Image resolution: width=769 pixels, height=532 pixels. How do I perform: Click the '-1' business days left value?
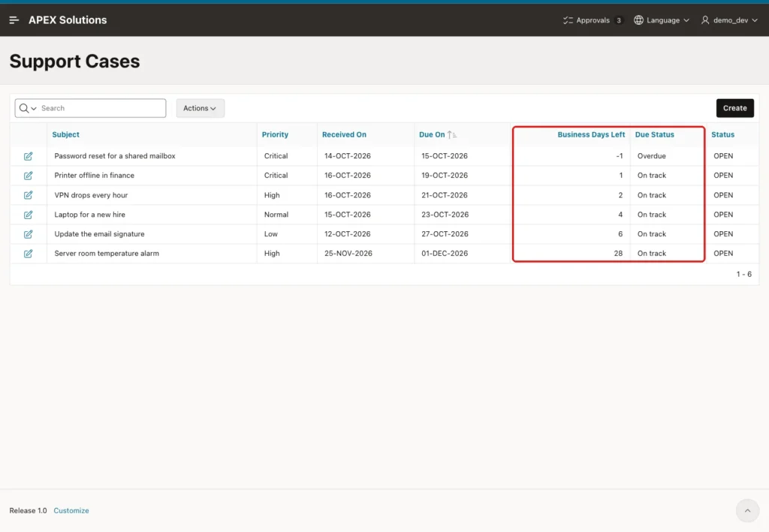point(620,156)
